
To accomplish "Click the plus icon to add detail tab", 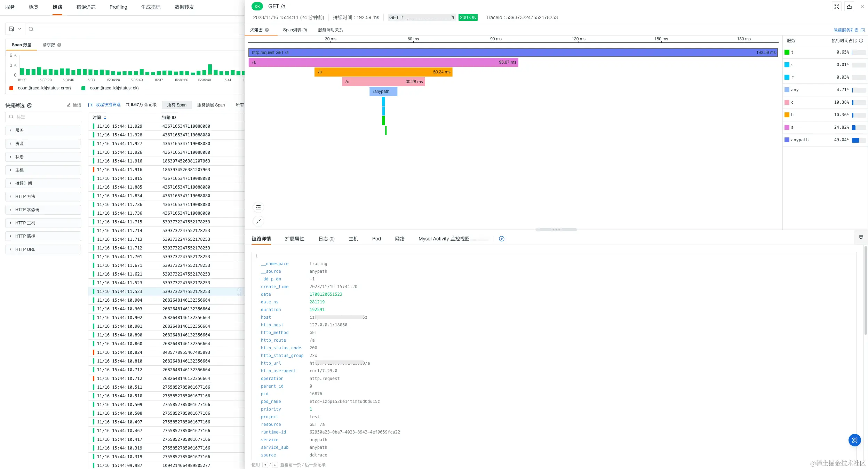I will tap(502, 239).
